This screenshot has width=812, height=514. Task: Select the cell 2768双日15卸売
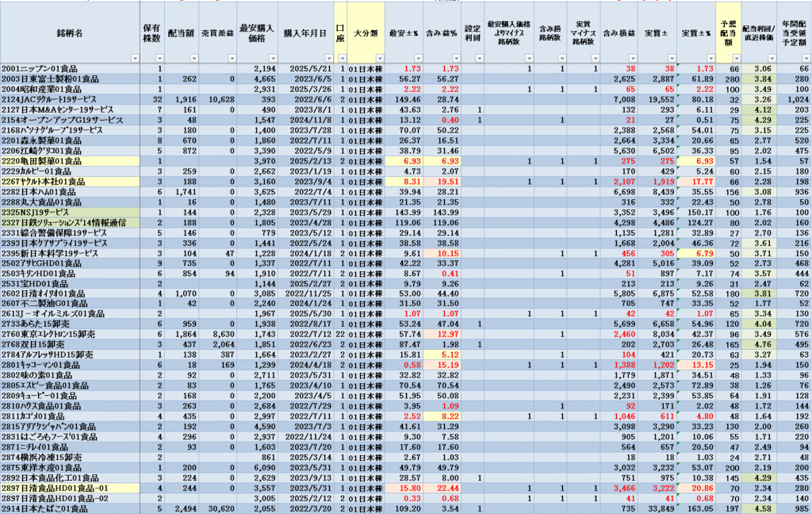(70, 344)
